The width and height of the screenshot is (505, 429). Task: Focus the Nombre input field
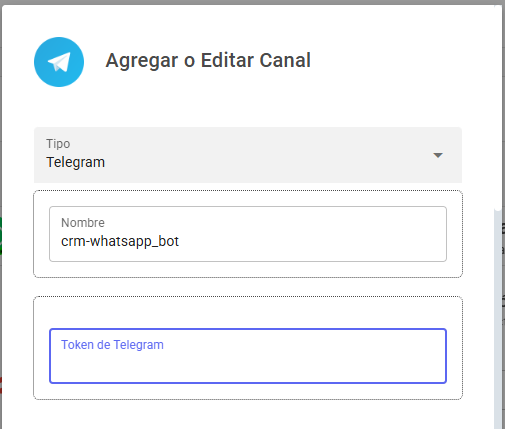click(x=248, y=234)
